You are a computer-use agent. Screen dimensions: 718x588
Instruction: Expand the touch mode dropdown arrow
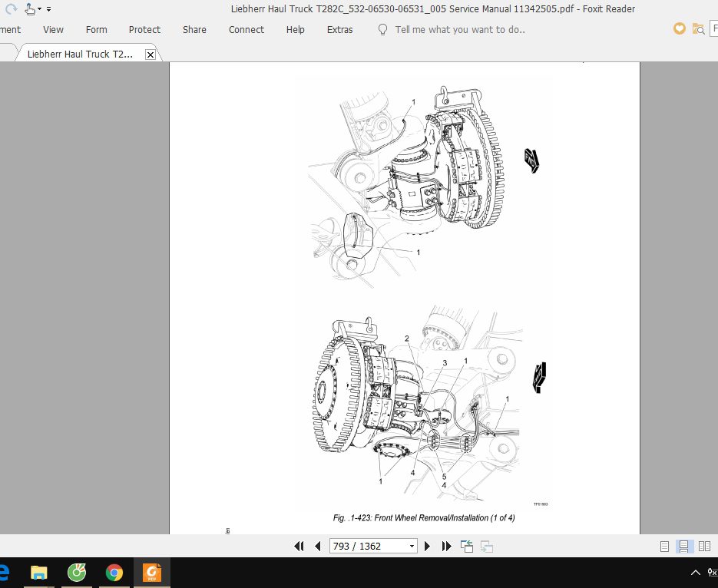pyautogui.click(x=39, y=9)
